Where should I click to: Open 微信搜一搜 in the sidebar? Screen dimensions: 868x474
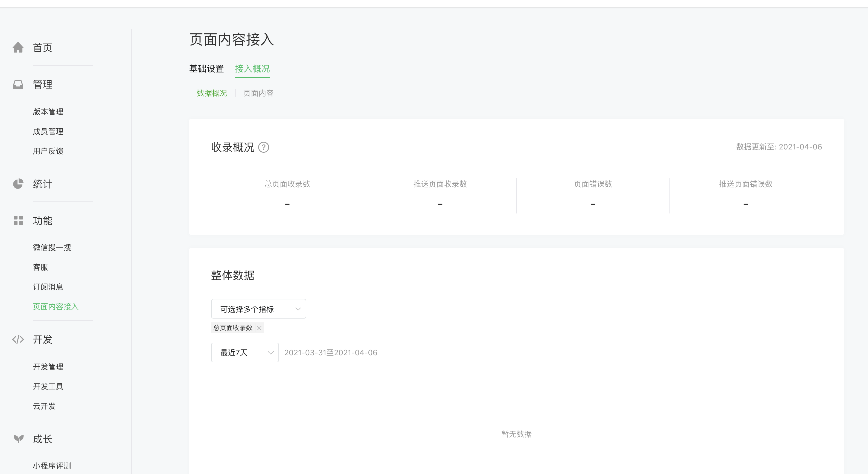tap(52, 247)
